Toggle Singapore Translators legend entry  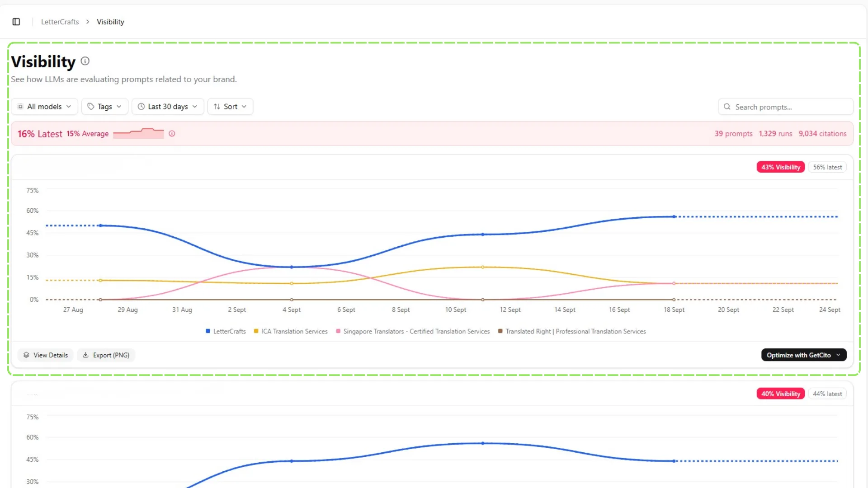point(413,331)
